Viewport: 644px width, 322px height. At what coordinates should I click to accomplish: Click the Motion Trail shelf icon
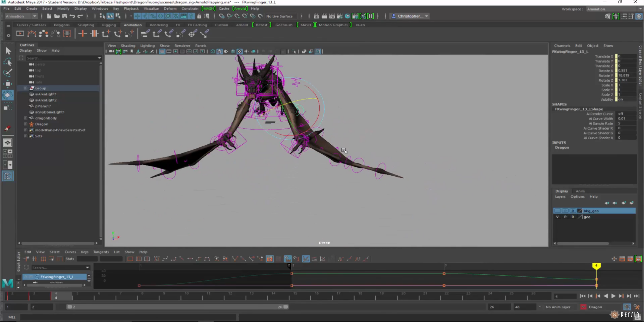(32, 34)
